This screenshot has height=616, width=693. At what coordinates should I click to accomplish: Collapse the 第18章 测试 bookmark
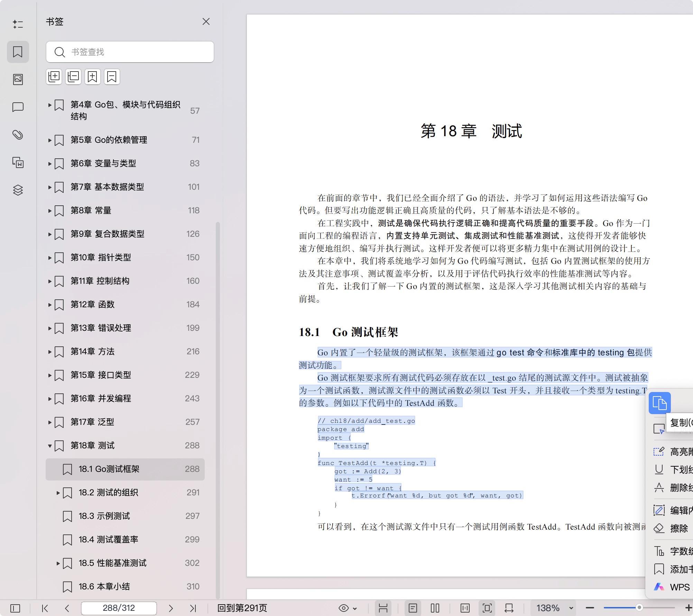click(50, 446)
